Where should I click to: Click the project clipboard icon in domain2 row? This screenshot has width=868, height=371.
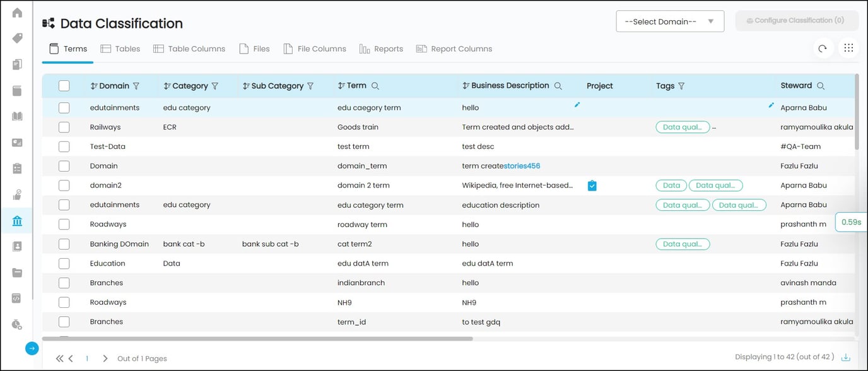coord(592,185)
